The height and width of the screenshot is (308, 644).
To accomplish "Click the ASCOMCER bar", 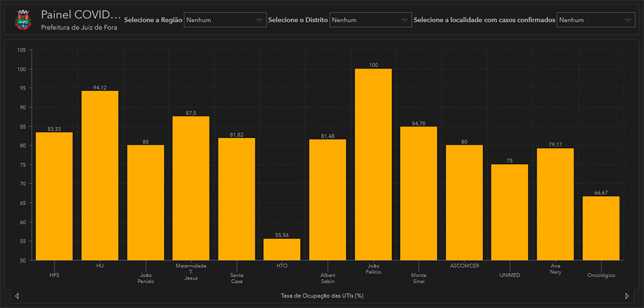I will (x=464, y=203).
